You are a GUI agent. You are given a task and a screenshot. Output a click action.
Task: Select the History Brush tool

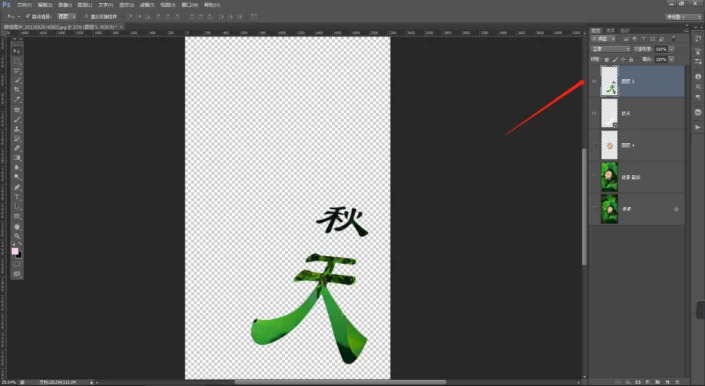pos(17,138)
